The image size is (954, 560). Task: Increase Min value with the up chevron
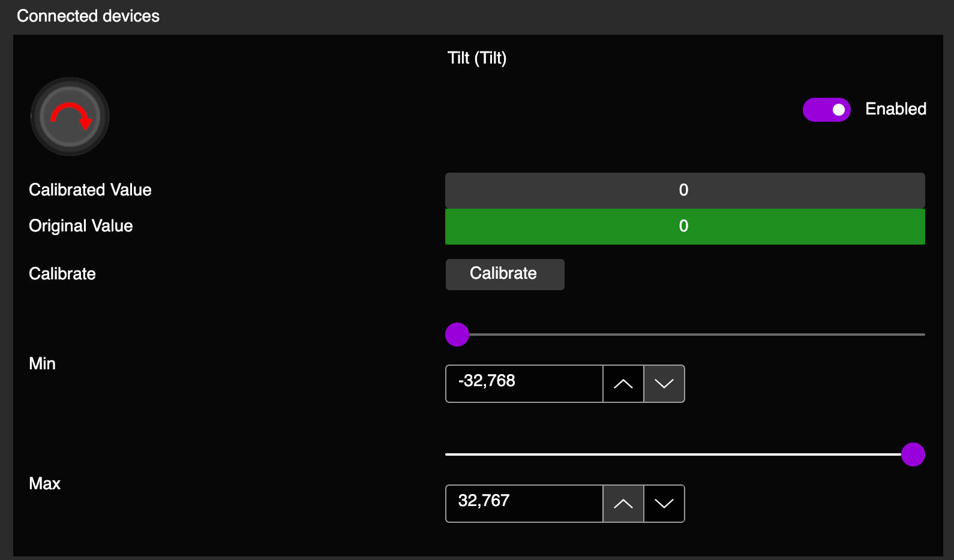point(623,384)
